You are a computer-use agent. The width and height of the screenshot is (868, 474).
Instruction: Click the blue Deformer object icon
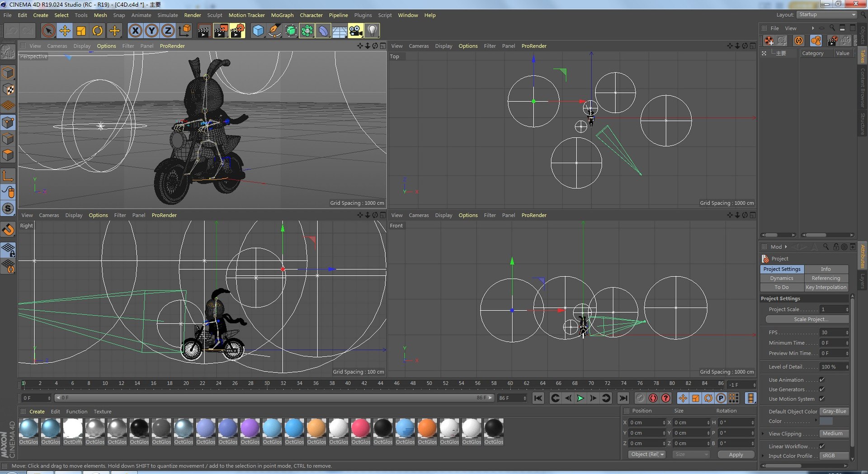point(323,31)
